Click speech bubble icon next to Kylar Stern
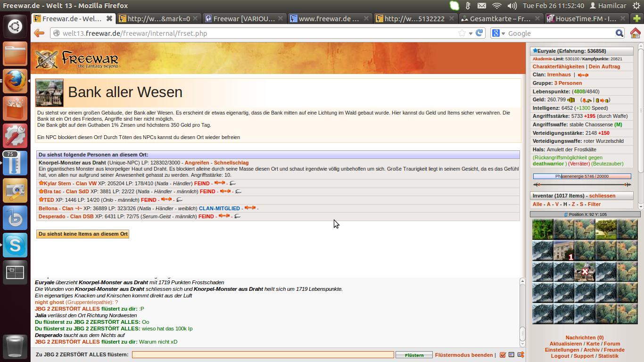The height and width of the screenshot is (362, 644). pos(232,183)
